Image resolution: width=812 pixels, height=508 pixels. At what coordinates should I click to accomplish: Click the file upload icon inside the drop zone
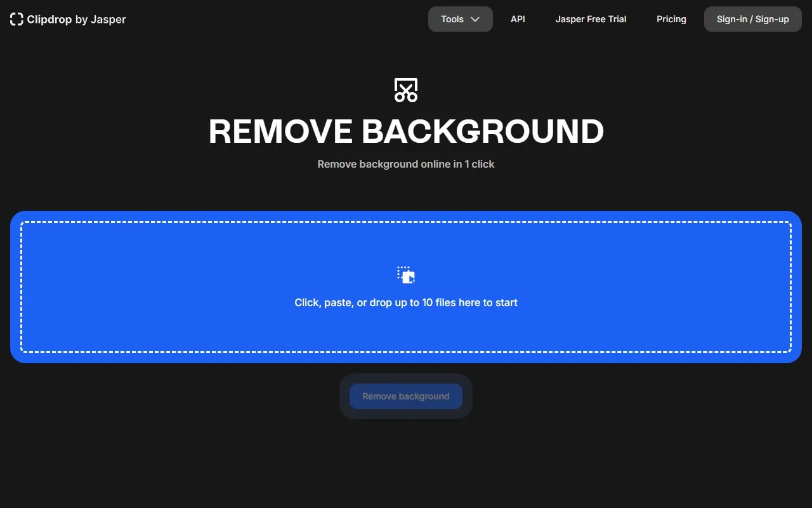click(405, 275)
